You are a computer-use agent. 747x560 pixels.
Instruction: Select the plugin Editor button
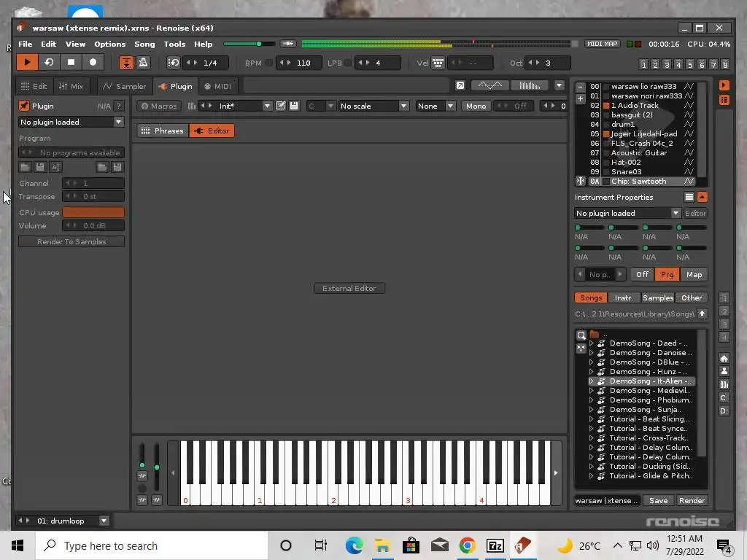(212, 131)
